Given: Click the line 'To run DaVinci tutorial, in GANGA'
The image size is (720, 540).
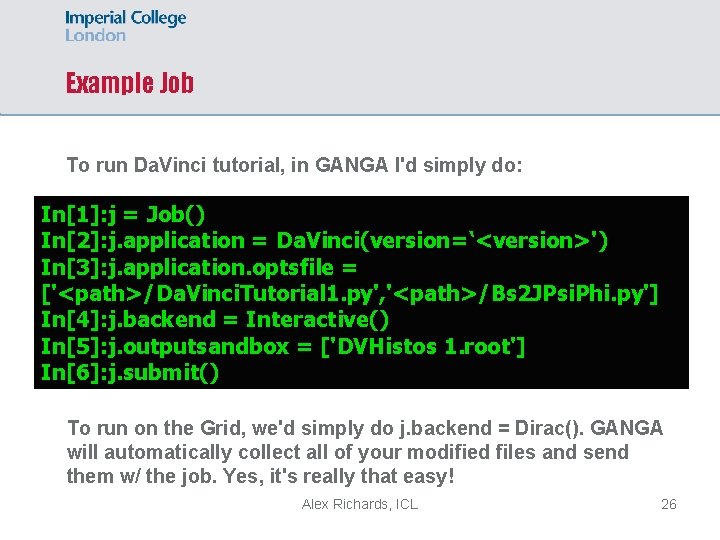Looking at the screenshot, I should click(294, 165).
